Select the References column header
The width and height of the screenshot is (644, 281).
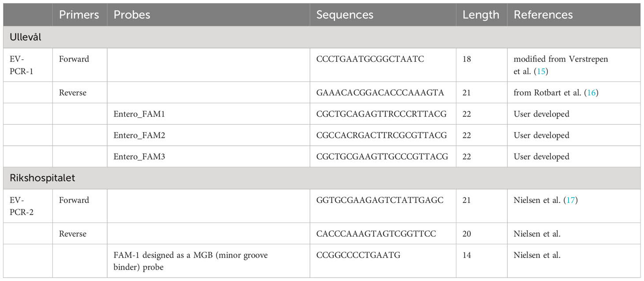pyautogui.click(x=543, y=15)
